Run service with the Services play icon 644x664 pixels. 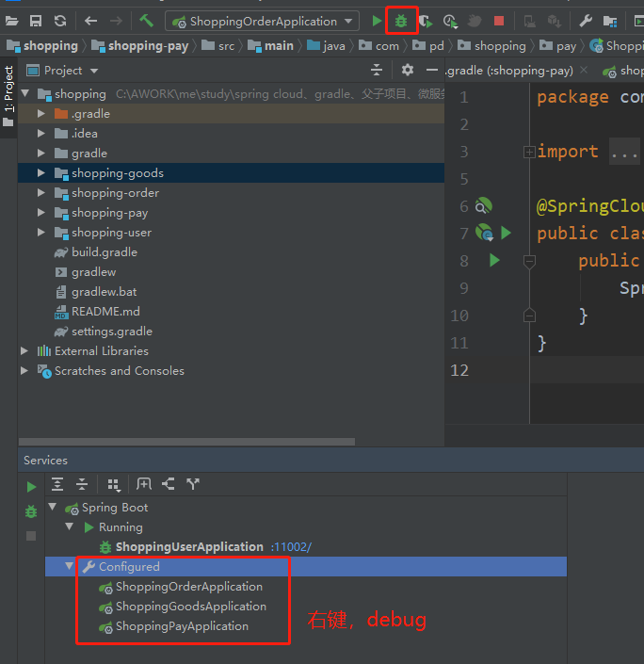pyautogui.click(x=31, y=487)
